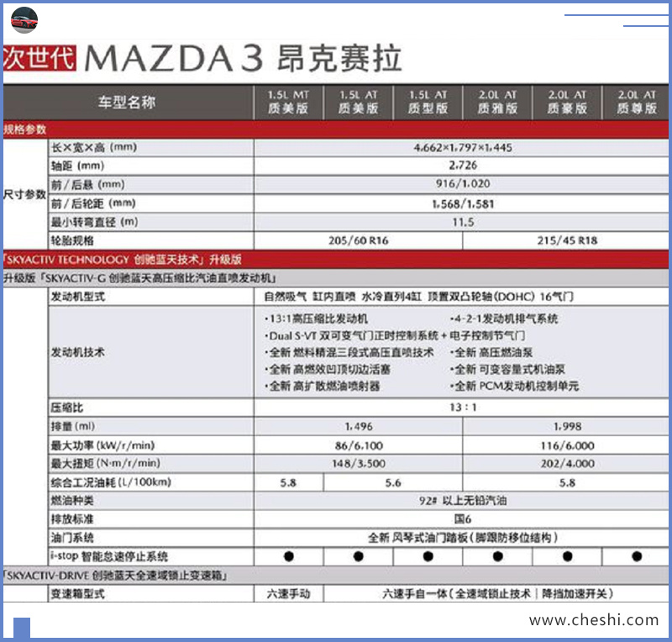Click the '长×宽×高 (mm)' row label
This screenshot has height=642, width=672.
(94, 148)
